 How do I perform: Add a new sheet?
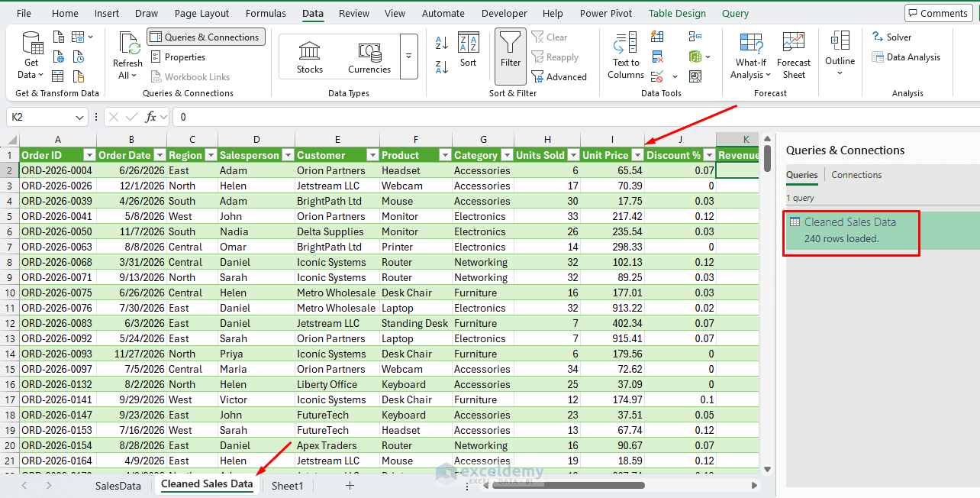(350, 486)
